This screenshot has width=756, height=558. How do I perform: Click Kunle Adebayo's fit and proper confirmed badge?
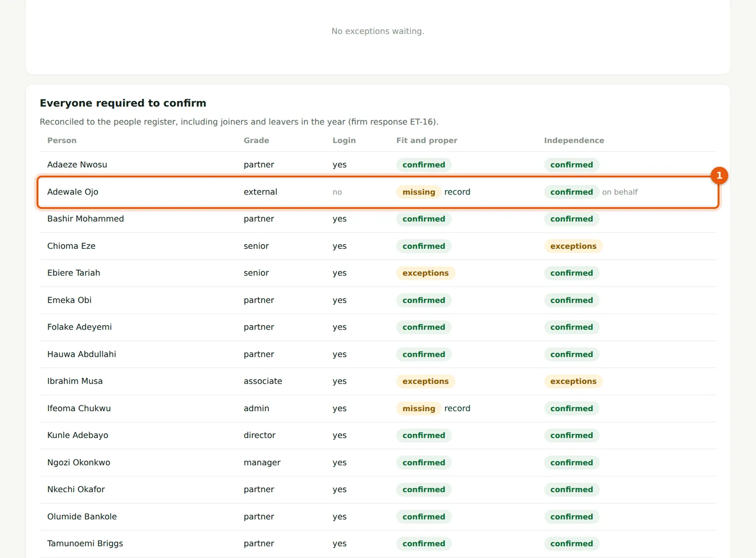pos(424,435)
